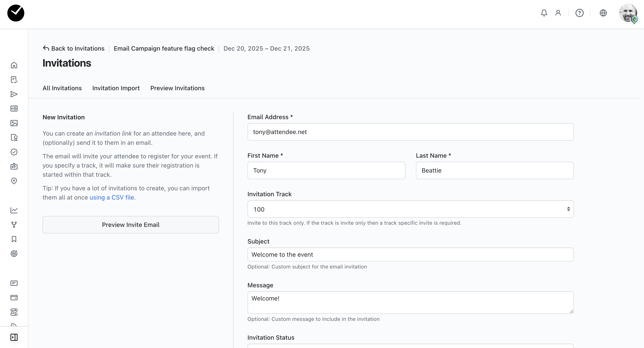
Task: Click the notifications bell icon
Action: [x=544, y=13]
